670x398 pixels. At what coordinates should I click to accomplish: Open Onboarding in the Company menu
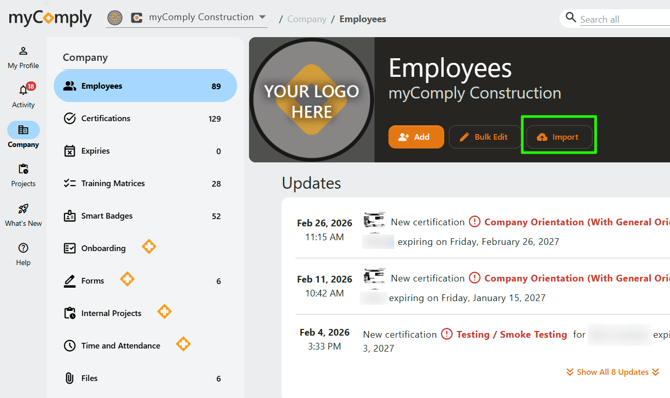145,248
